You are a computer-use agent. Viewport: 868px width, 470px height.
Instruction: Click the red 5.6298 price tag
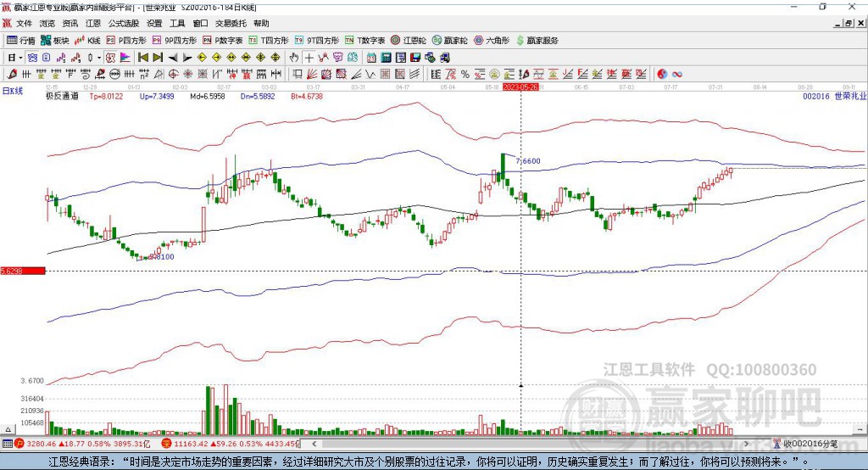click(x=23, y=271)
